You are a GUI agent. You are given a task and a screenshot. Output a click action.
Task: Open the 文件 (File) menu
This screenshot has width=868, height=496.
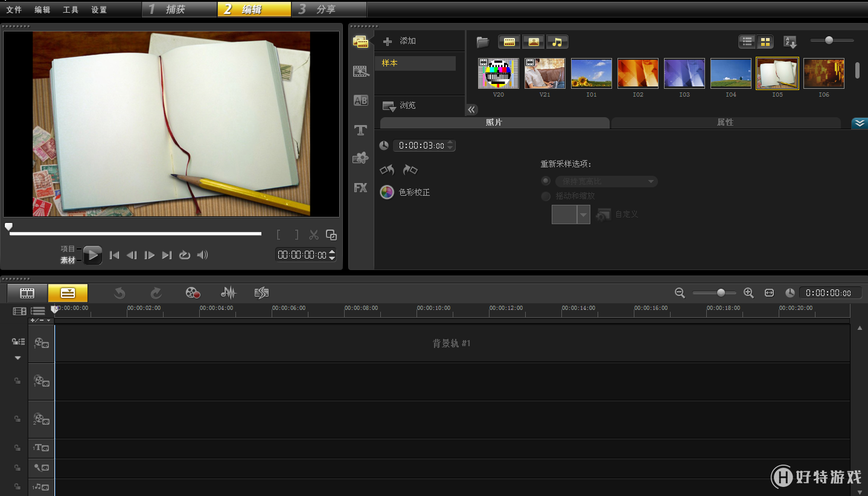[x=14, y=10]
